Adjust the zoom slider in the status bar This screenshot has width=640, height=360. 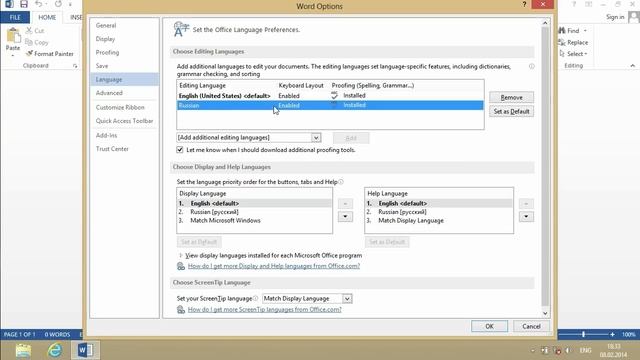point(584,334)
